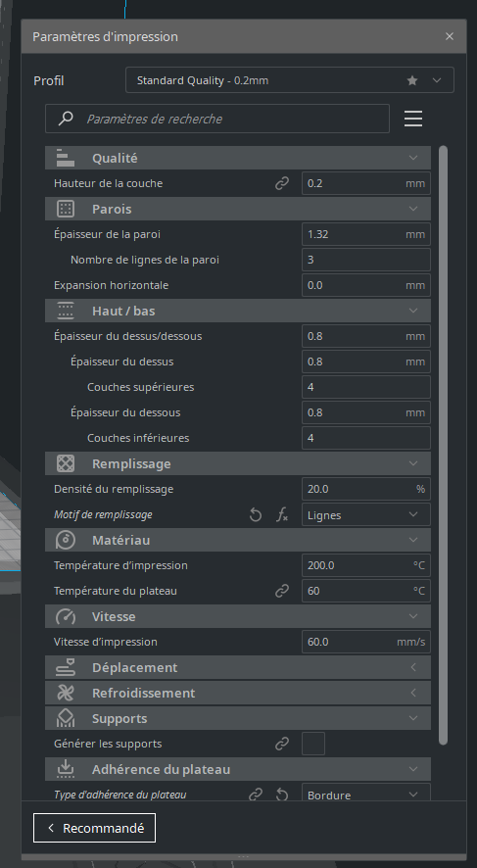Click the Parois section wall icon
Image resolution: width=477 pixels, height=868 pixels.
pos(66,209)
